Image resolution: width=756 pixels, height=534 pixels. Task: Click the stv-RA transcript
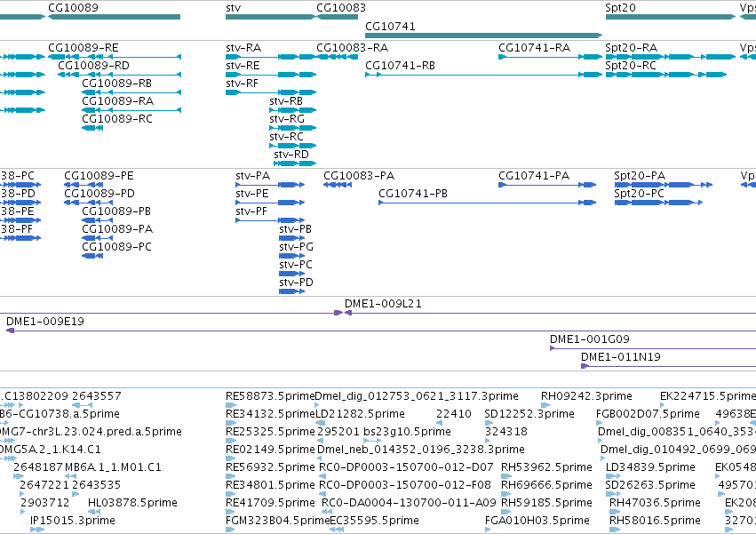point(270,57)
